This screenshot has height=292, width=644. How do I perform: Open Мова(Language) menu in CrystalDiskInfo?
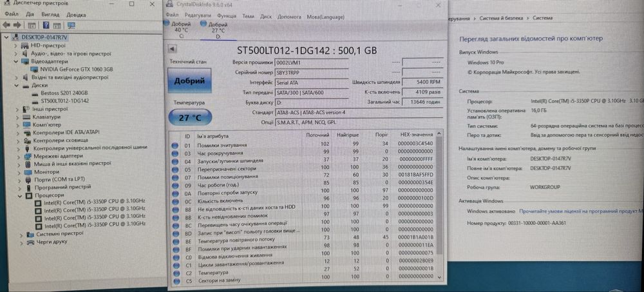[325, 17]
